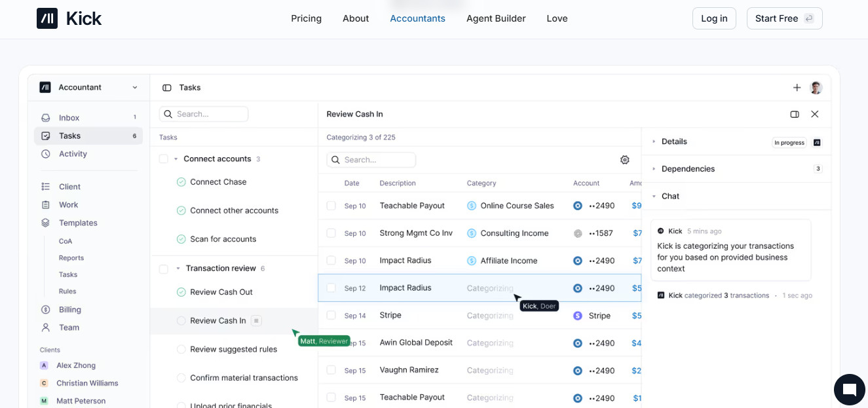Tick the Connect accounts group checkbox

point(164,159)
